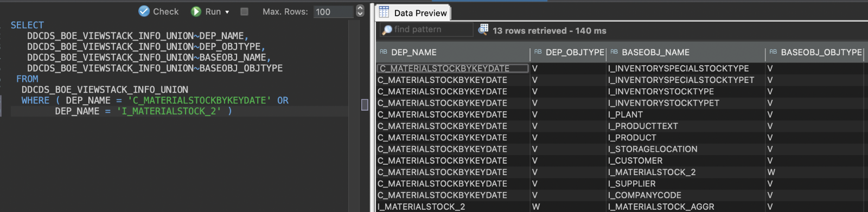
Task: Open the Run options dropdown arrow
Action: [x=227, y=12]
